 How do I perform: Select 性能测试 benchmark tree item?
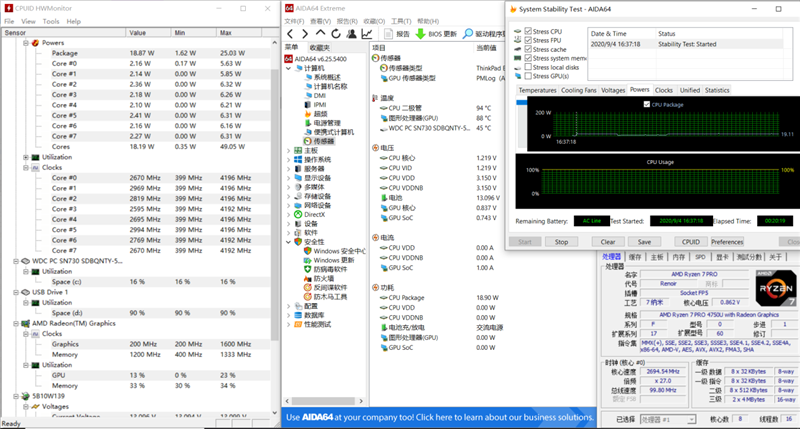point(318,324)
